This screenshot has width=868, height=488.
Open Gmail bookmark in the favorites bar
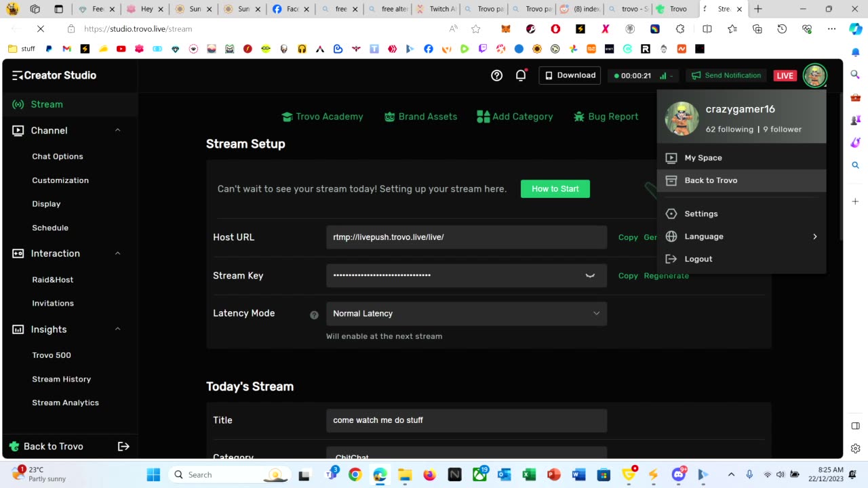click(x=66, y=49)
